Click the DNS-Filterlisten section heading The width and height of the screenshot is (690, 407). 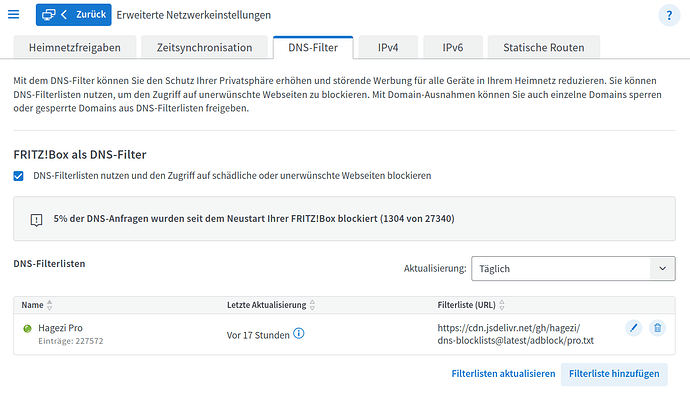pyautogui.click(x=49, y=264)
